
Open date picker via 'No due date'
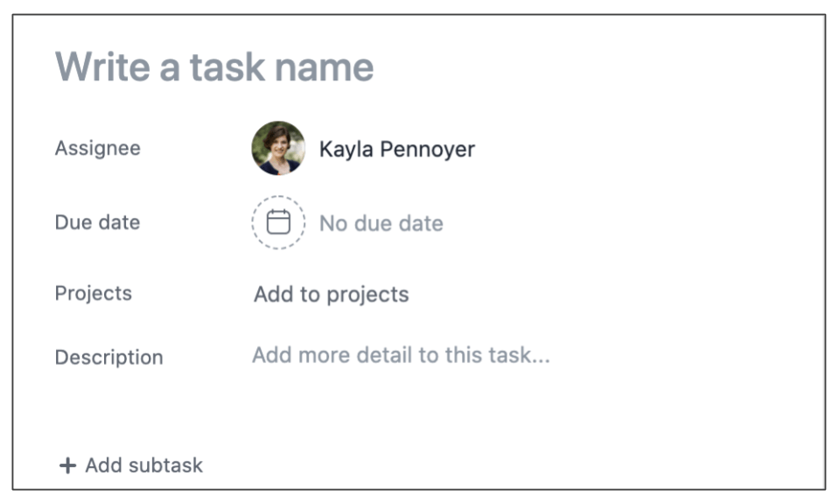click(x=381, y=224)
